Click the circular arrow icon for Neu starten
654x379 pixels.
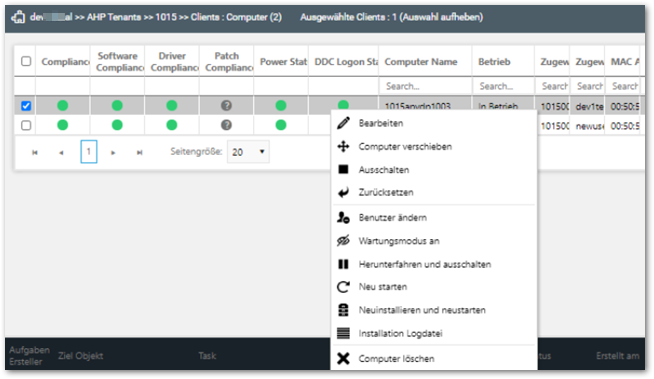(x=343, y=287)
